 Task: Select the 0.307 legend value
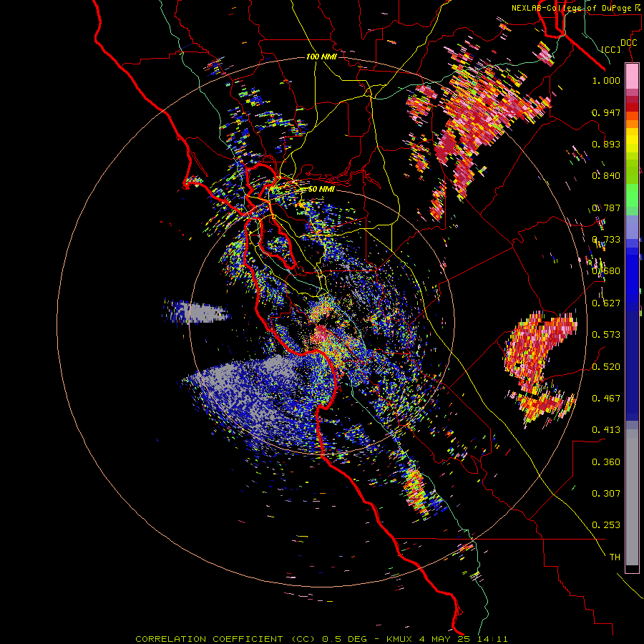606,494
